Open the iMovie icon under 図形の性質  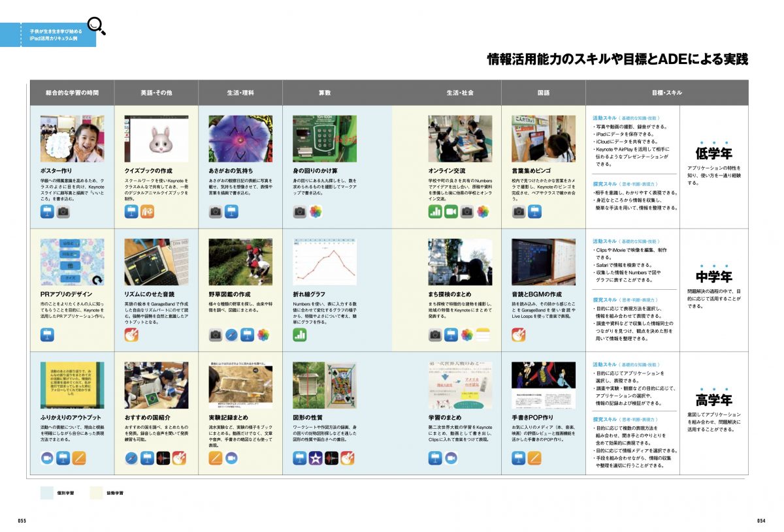[316, 458]
